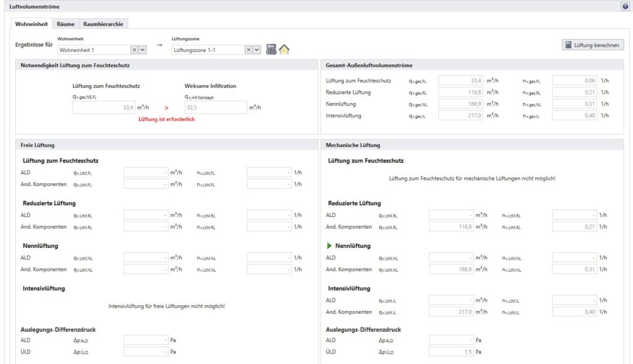
Task: Select the Wohneinheit 1 combo box
Action: [x=93, y=50]
